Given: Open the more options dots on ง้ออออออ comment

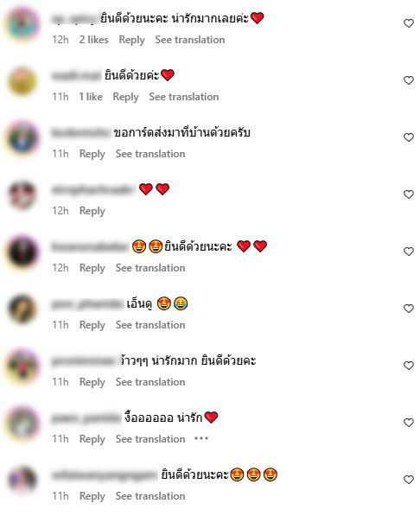Looking at the screenshot, I should tap(201, 438).
